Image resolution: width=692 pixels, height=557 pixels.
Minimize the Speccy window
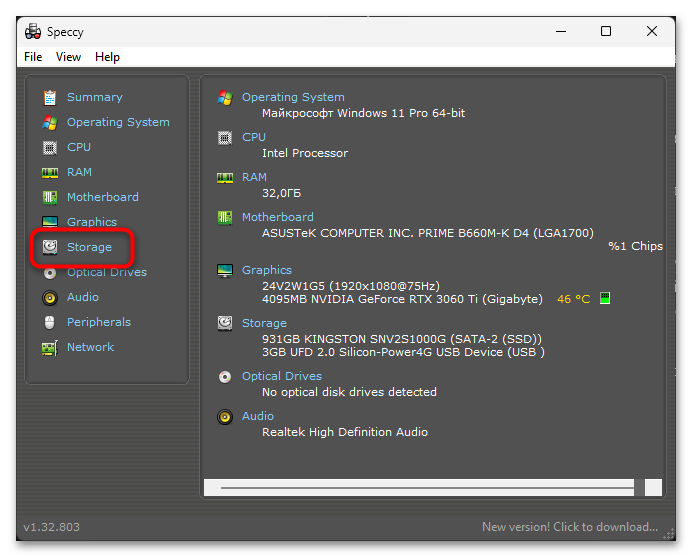pos(561,31)
